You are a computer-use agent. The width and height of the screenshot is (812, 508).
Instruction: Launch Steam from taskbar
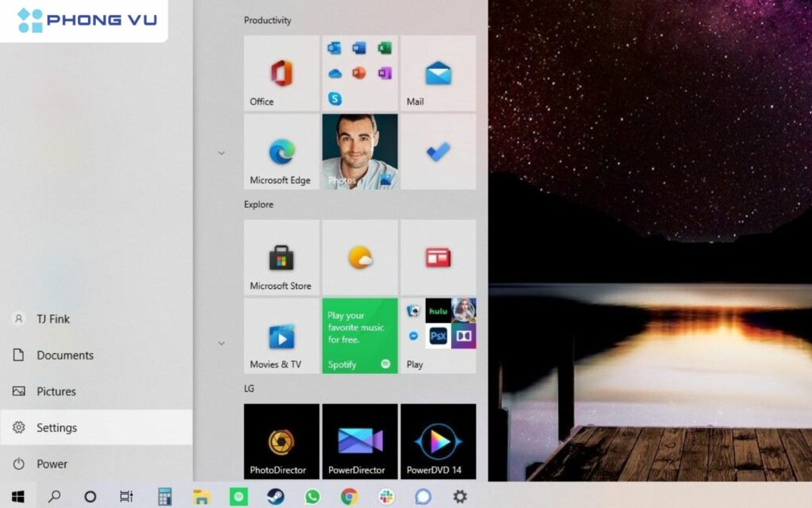tap(275, 496)
